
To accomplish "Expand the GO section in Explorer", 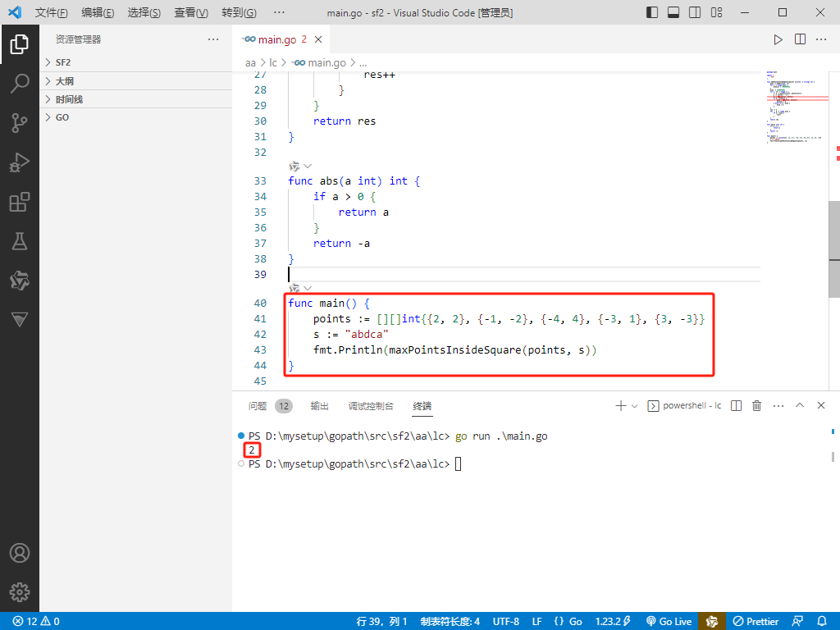I will [x=135, y=117].
